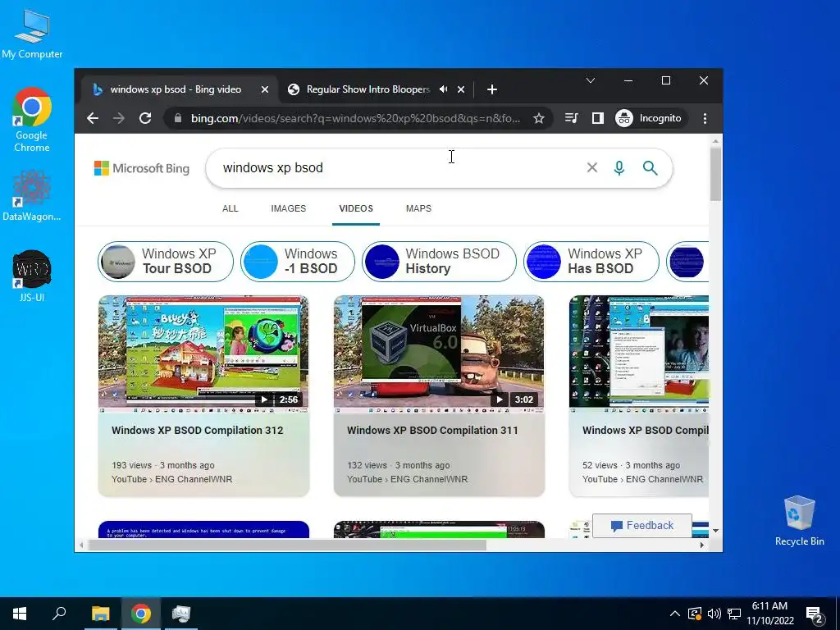This screenshot has height=630, width=840.
Task: Go back in Chrome history
Action: click(93, 118)
